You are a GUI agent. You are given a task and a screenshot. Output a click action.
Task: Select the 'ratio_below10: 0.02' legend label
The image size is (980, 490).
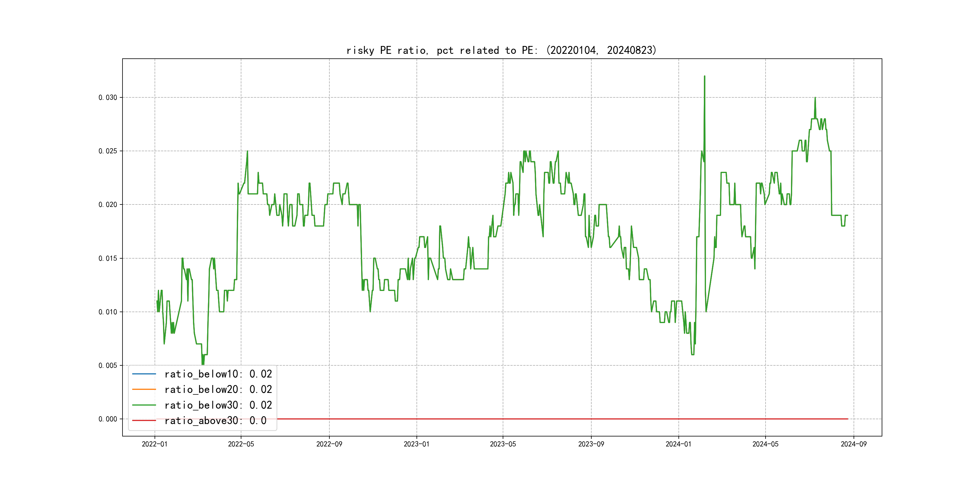coord(218,374)
